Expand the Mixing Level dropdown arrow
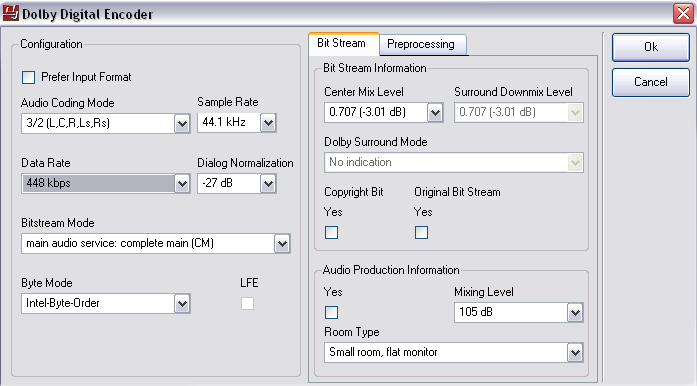697x386 pixels. [575, 313]
